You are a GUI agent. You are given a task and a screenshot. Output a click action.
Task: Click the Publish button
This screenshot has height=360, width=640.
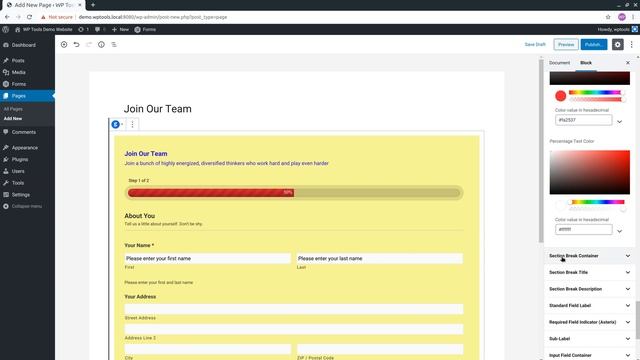(594, 44)
